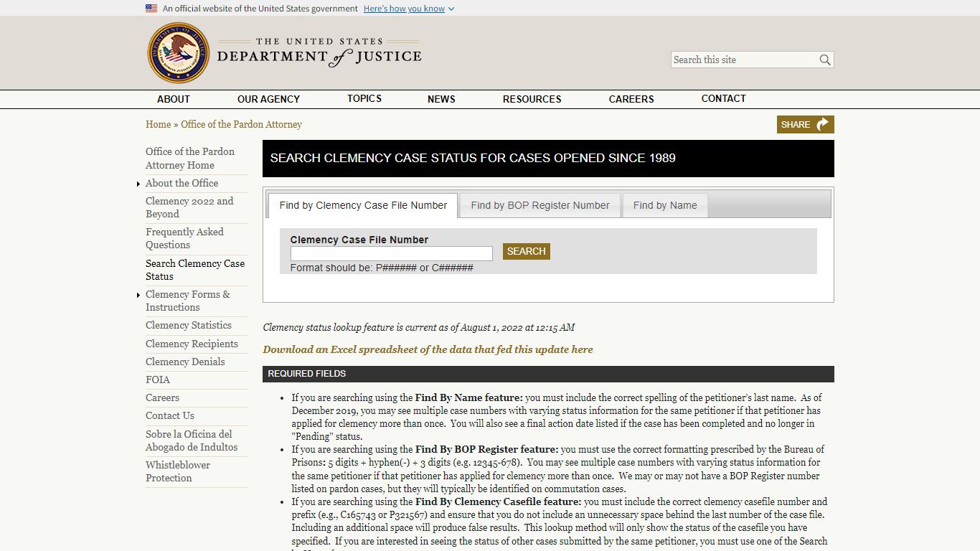Open Sobre la Oficina del Abogado link
980x551 pixels.
tap(192, 441)
